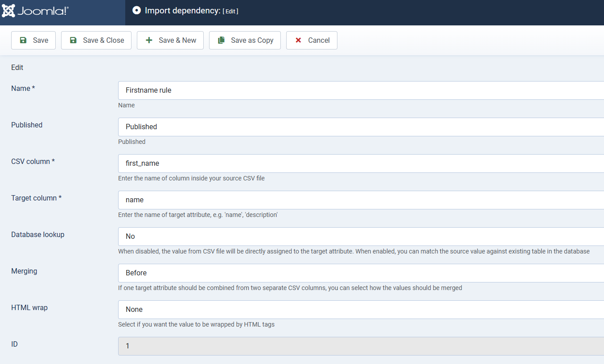Click the circle icon beside Import dependency title
Image resolution: width=604 pixels, height=364 pixels.
click(x=137, y=11)
